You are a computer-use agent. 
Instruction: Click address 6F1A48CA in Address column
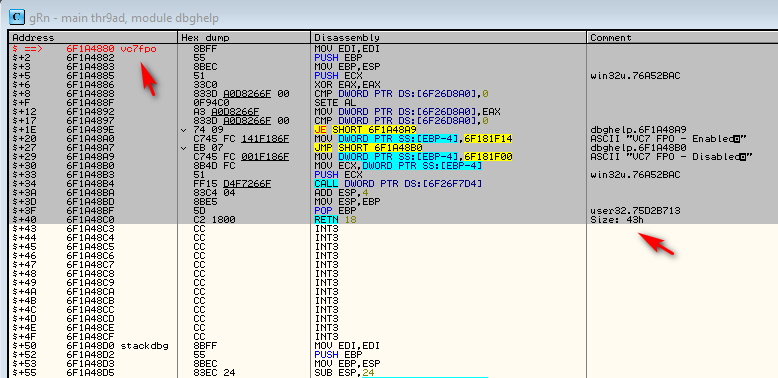(x=90, y=291)
